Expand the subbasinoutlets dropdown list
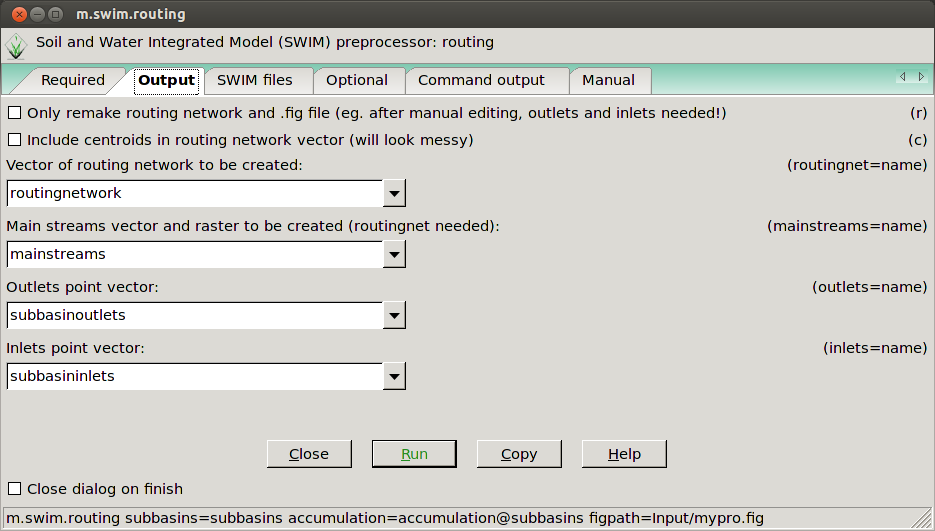The width and height of the screenshot is (935, 531). [x=395, y=316]
